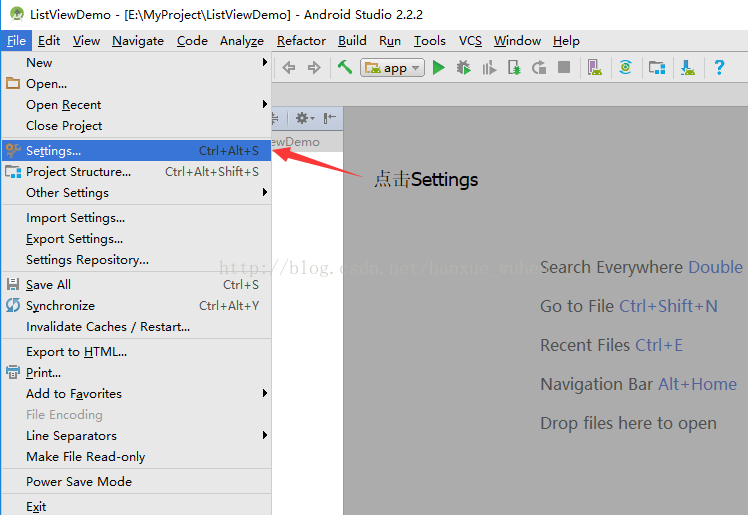Screen dimensions: 748x515
Task: Select Settings Repository... menu entry
Action: pyautogui.click(x=136, y=260)
